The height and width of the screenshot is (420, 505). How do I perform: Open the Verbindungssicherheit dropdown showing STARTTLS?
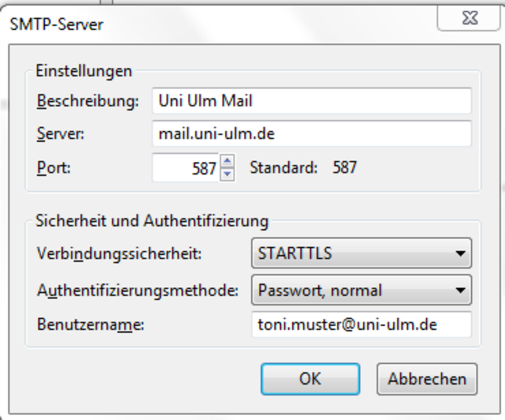pyautogui.click(x=361, y=254)
